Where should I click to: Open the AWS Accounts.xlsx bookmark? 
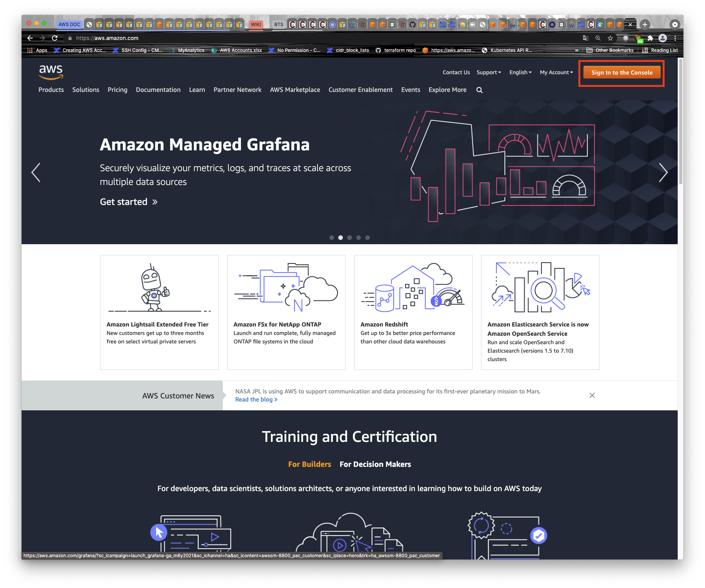point(237,50)
